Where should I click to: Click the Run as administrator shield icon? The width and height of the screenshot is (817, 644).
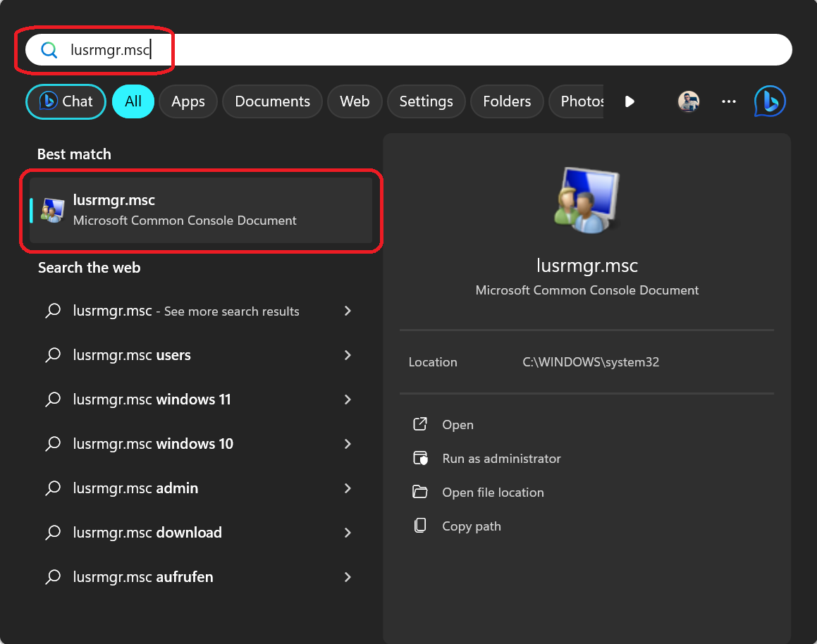pos(420,458)
